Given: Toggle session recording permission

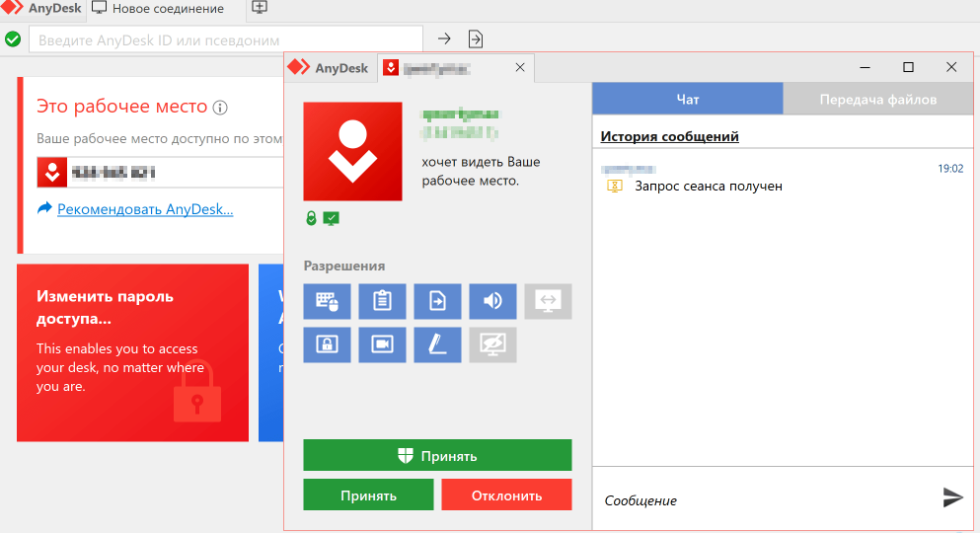Looking at the screenshot, I should [382, 344].
